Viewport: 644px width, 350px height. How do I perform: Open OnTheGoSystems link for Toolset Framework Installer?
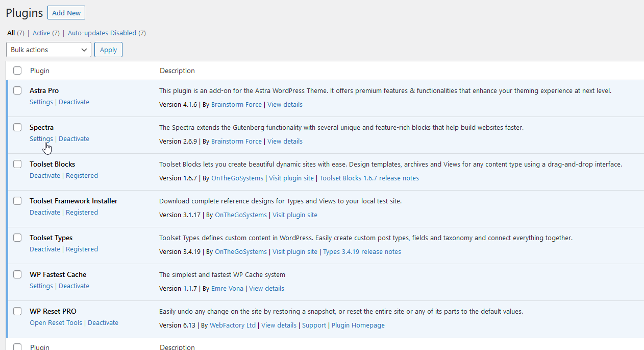(241, 215)
